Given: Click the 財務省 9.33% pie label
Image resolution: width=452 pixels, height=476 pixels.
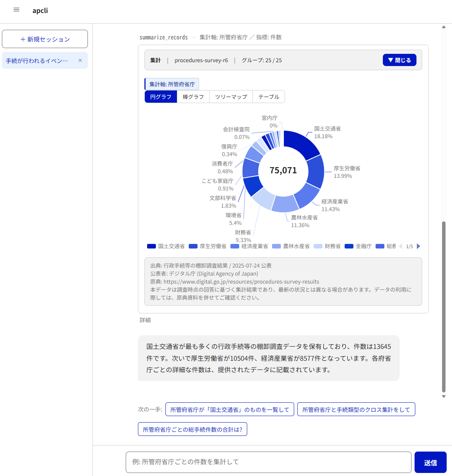Looking at the screenshot, I should point(243,236).
